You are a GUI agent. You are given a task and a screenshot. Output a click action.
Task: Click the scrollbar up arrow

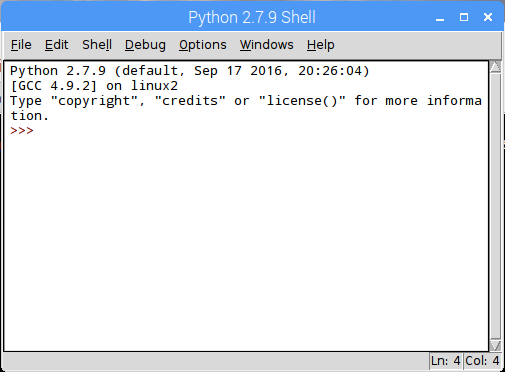[495, 67]
